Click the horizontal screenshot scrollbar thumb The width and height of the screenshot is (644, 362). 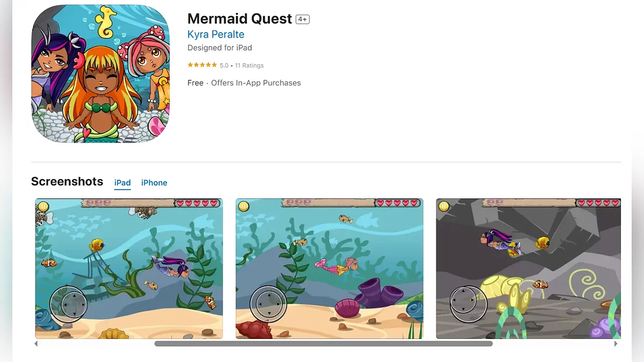pos(324,344)
